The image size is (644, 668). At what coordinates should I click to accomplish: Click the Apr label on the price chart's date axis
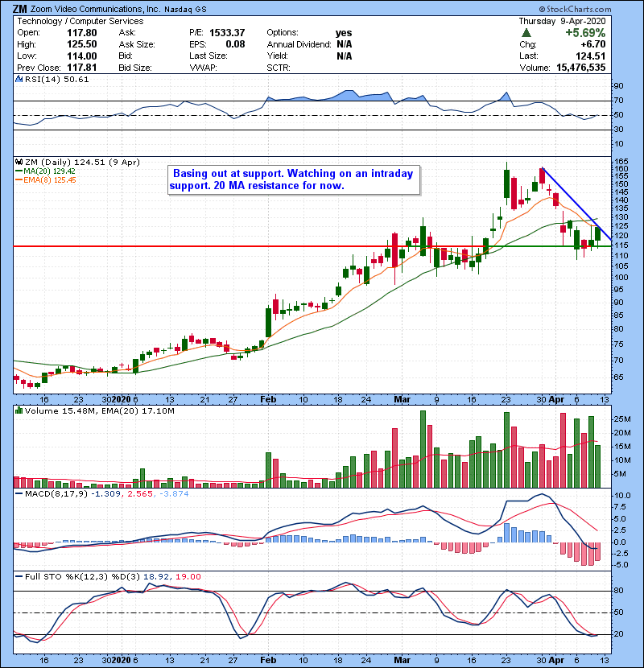556,400
